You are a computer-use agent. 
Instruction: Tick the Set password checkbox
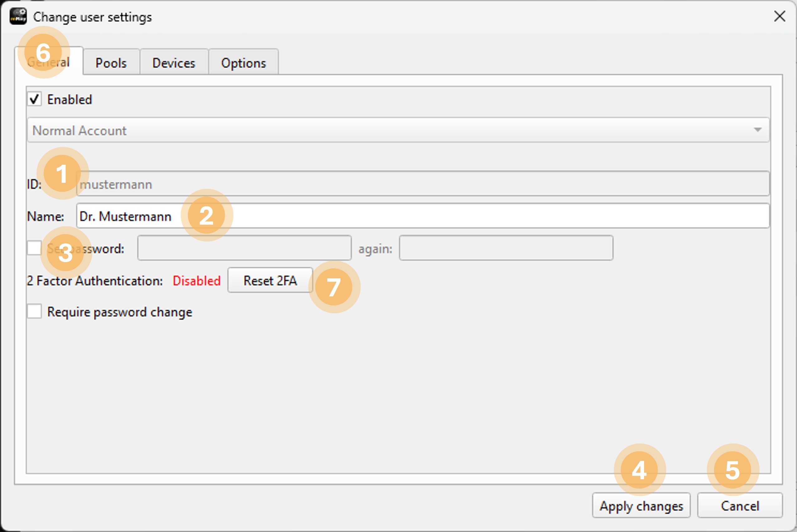coord(35,248)
